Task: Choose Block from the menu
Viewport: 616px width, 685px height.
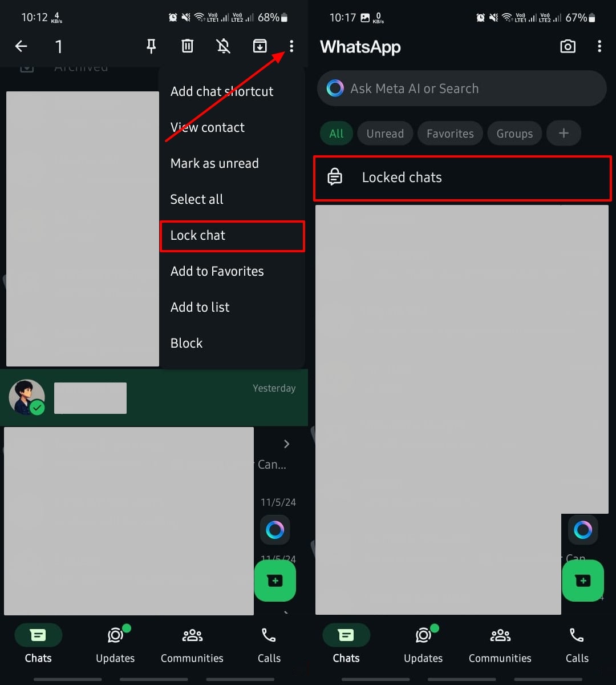Action: (x=232, y=343)
